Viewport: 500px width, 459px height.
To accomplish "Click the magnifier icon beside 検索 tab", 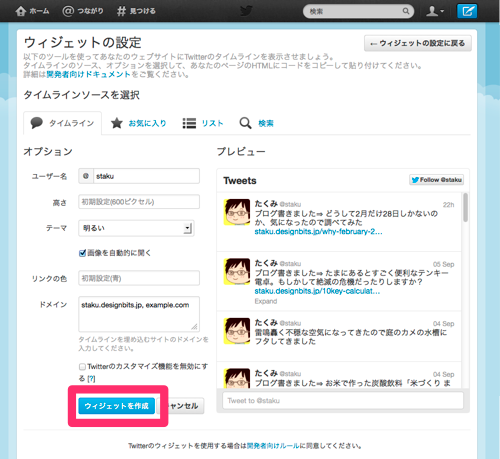I will (245, 123).
